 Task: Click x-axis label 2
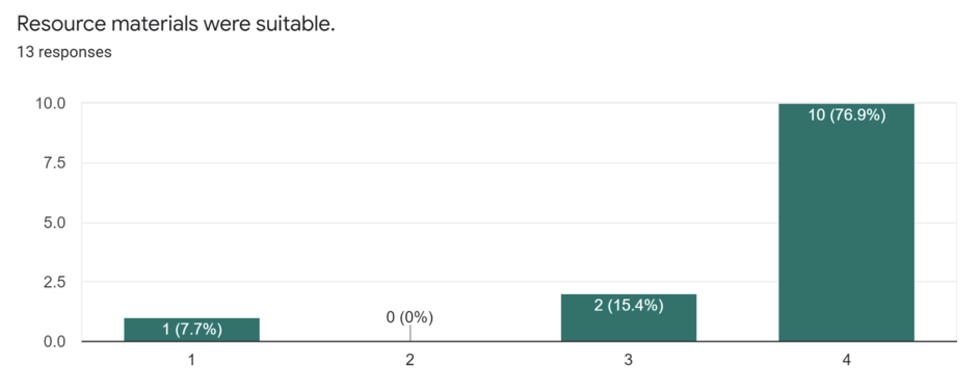coord(410,360)
